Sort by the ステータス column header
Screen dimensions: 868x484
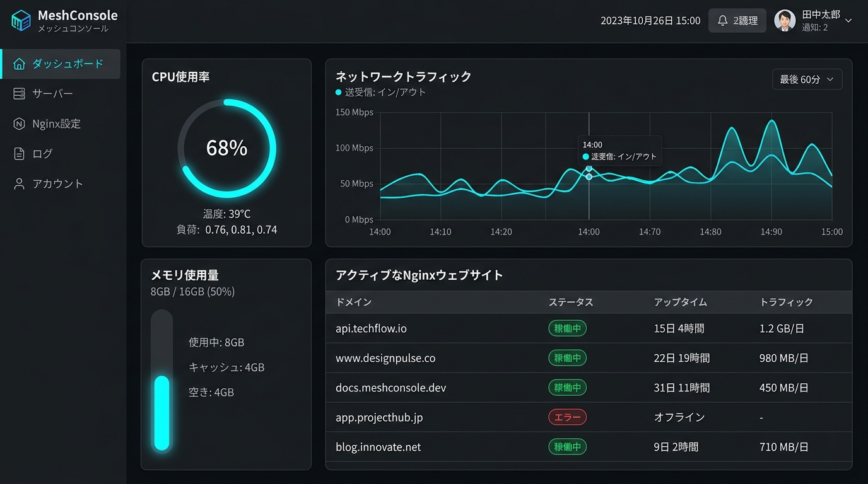571,302
